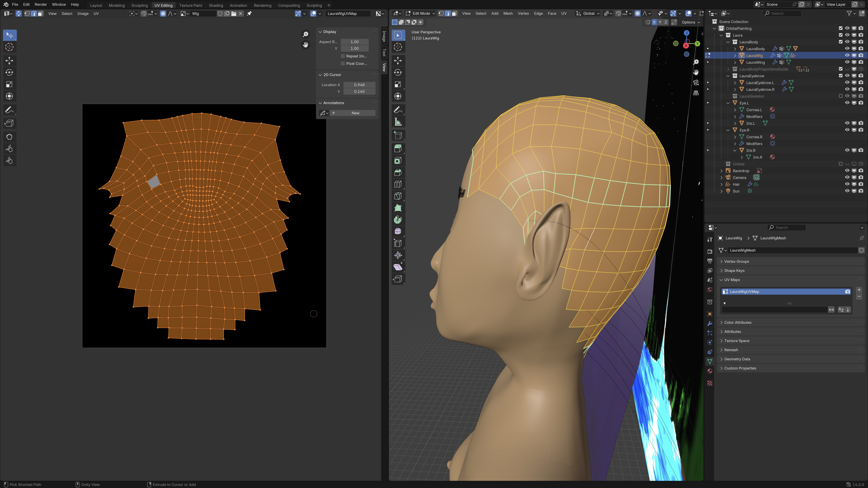Collapse the Display panel
The image size is (868, 488).
tap(320, 32)
